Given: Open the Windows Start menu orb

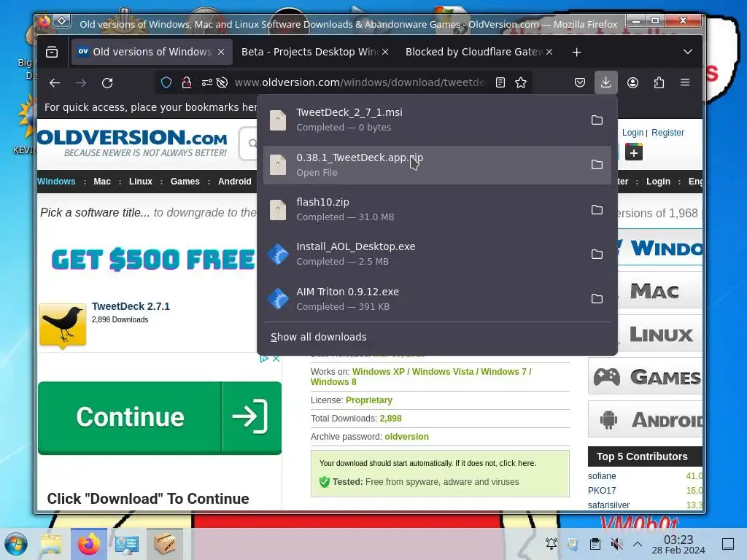Looking at the screenshot, I should coord(16,544).
